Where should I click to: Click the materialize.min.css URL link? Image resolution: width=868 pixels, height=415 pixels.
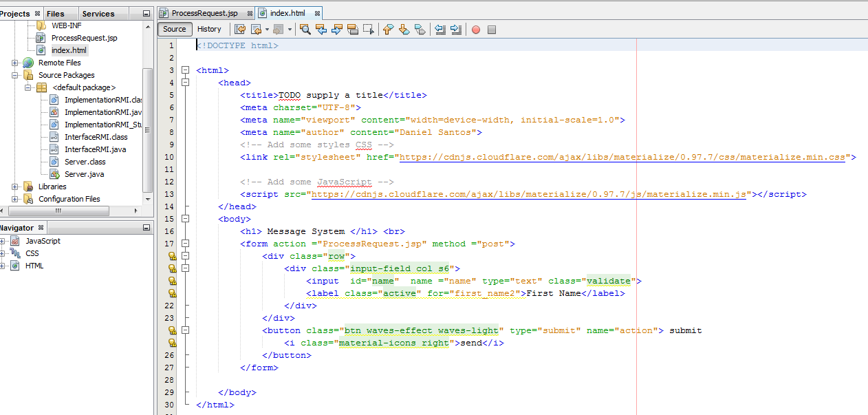622,157
